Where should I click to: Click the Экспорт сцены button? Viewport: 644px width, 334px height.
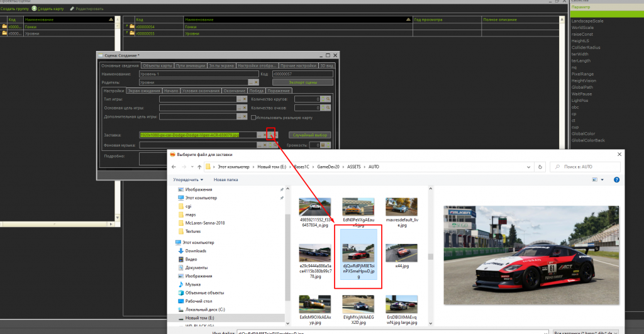click(x=303, y=82)
